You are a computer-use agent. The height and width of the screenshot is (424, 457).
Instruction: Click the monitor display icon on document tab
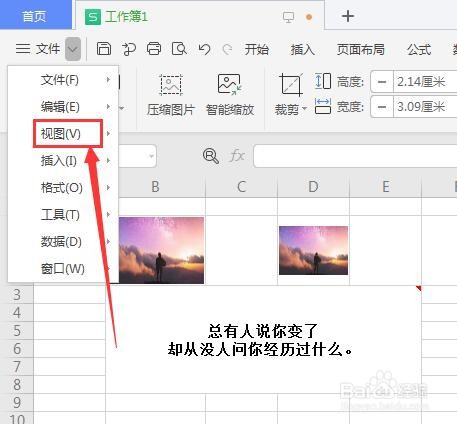click(x=288, y=17)
